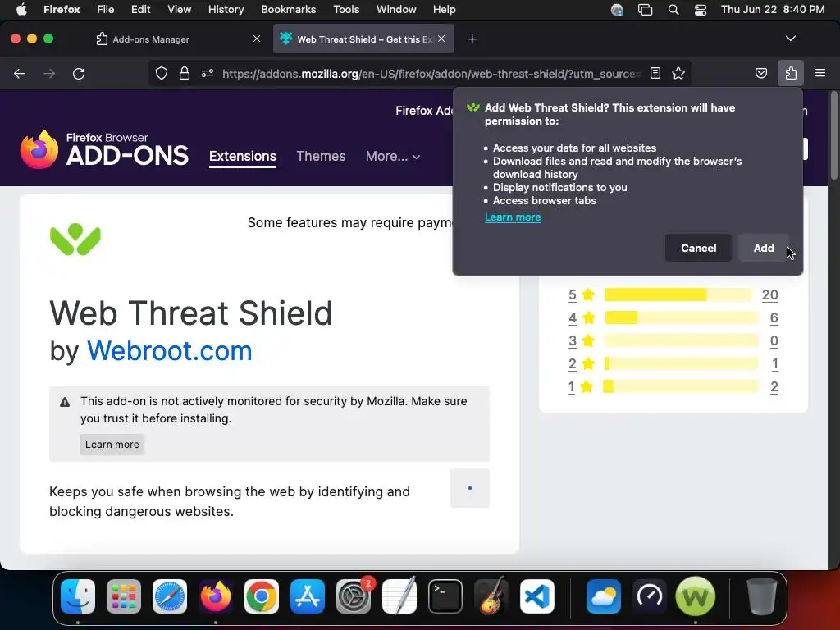Open the Firefox menu bar item

(62, 9)
